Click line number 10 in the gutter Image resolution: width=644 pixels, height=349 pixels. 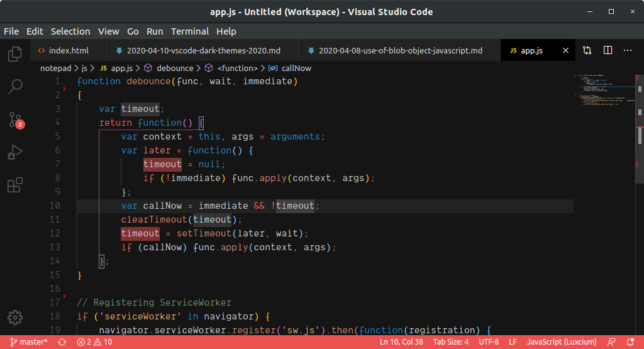(x=55, y=206)
